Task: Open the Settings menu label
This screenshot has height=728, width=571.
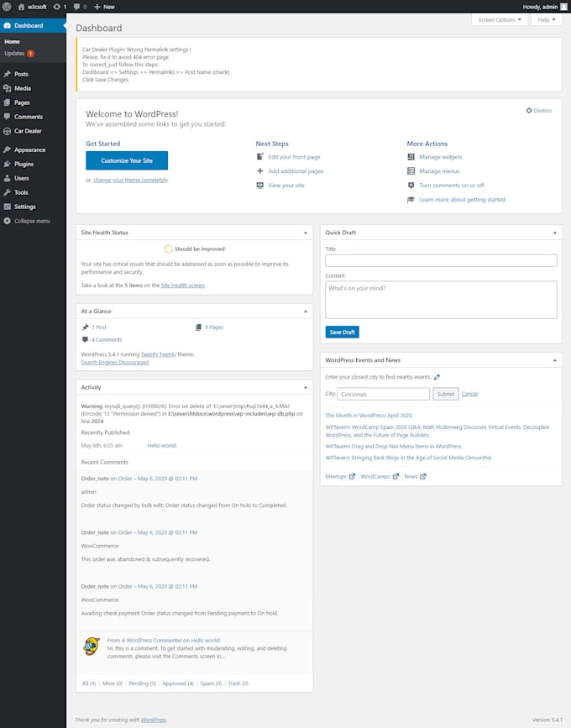Action: [25, 207]
